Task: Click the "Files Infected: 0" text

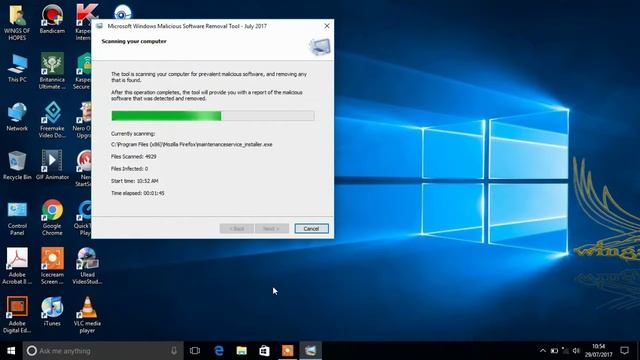Action: pyautogui.click(x=129, y=169)
